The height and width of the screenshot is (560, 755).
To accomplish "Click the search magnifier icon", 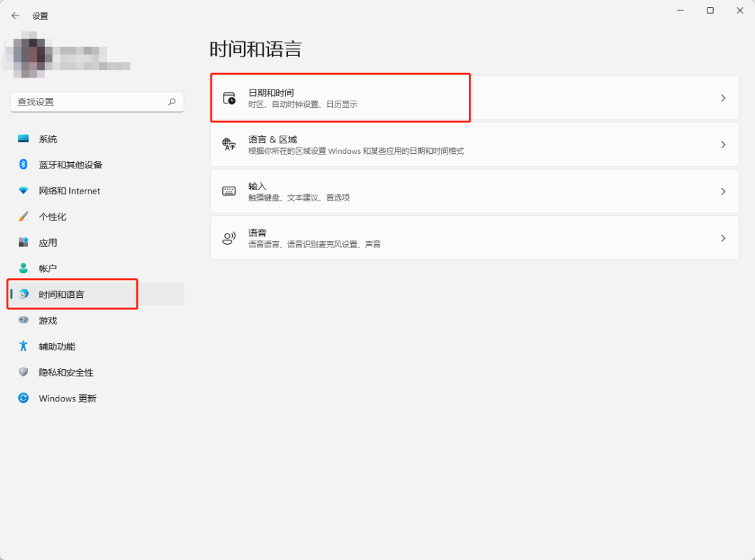I will point(172,101).
